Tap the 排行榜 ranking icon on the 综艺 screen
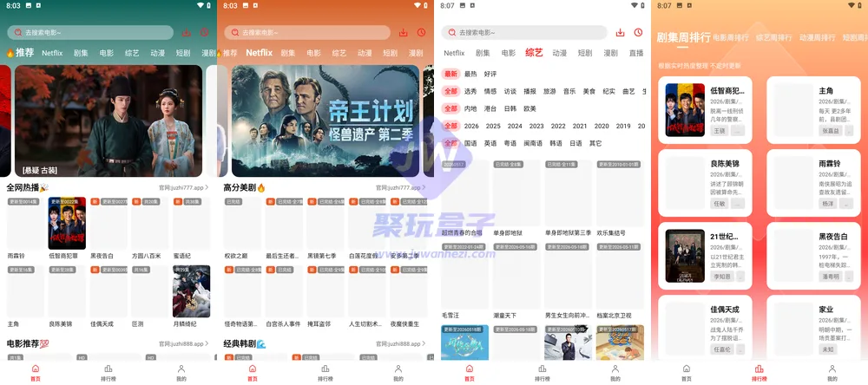 tap(542, 369)
